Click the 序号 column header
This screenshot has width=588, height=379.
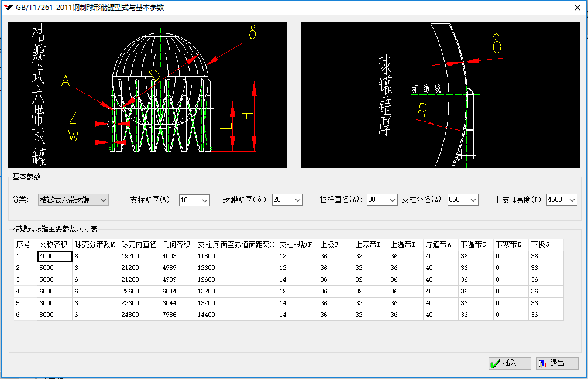pyautogui.click(x=23, y=244)
